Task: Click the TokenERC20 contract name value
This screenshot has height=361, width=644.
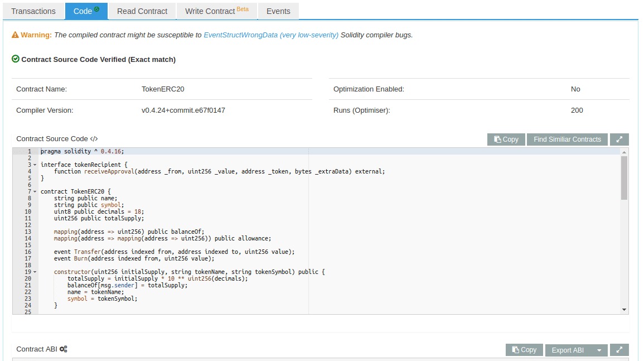Action: coord(163,89)
